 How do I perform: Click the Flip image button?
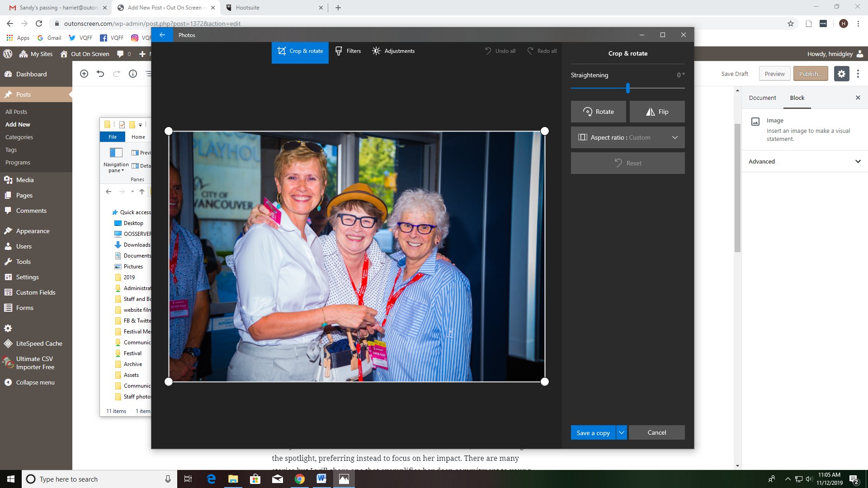657,112
